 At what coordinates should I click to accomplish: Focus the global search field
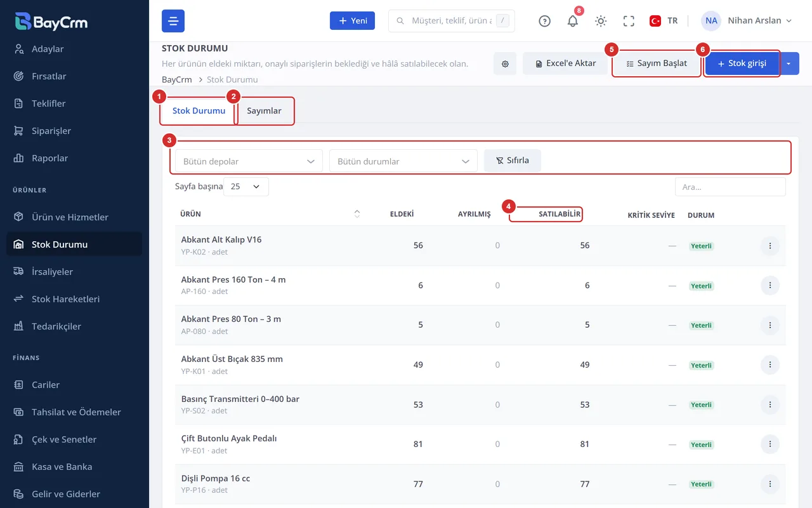click(x=451, y=21)
